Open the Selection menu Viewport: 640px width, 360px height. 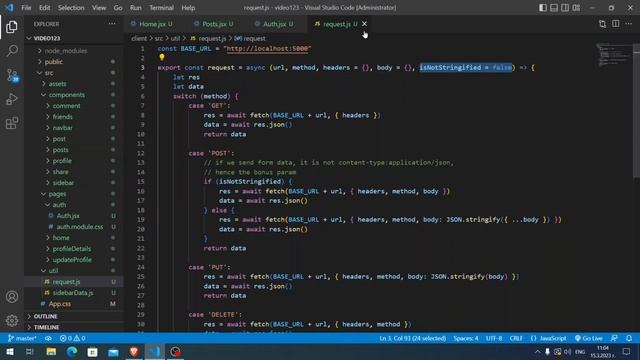71,8
